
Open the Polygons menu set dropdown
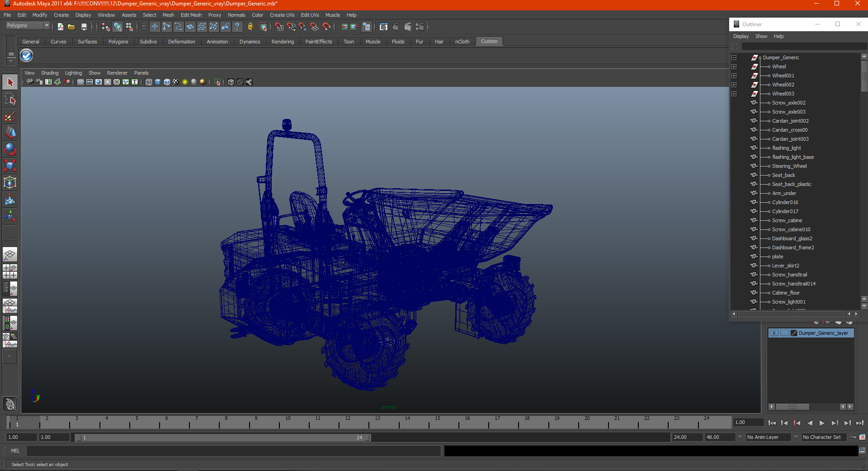[x=27, y=25]
